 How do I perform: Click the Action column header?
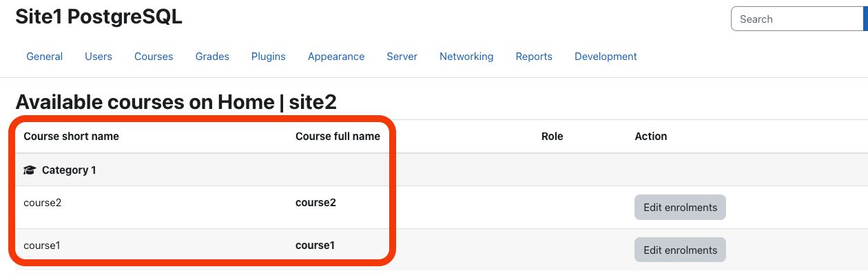click(x=651, y=137)
